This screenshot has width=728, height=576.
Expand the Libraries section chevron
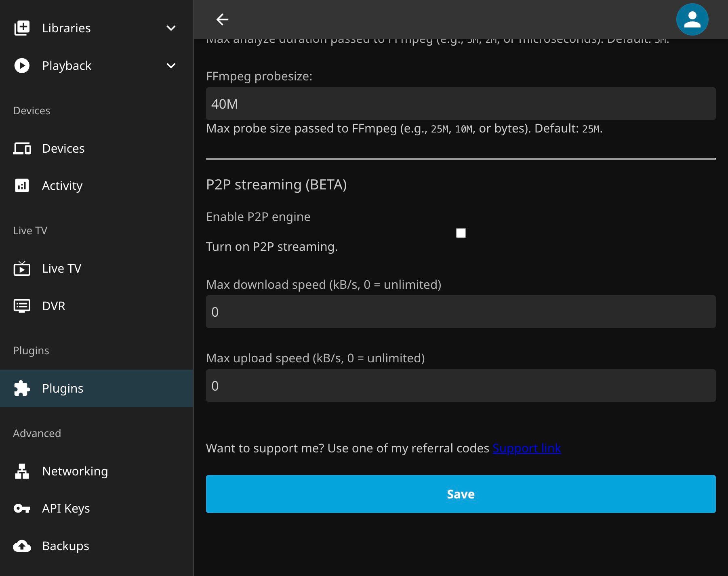[x=171, y=28]
